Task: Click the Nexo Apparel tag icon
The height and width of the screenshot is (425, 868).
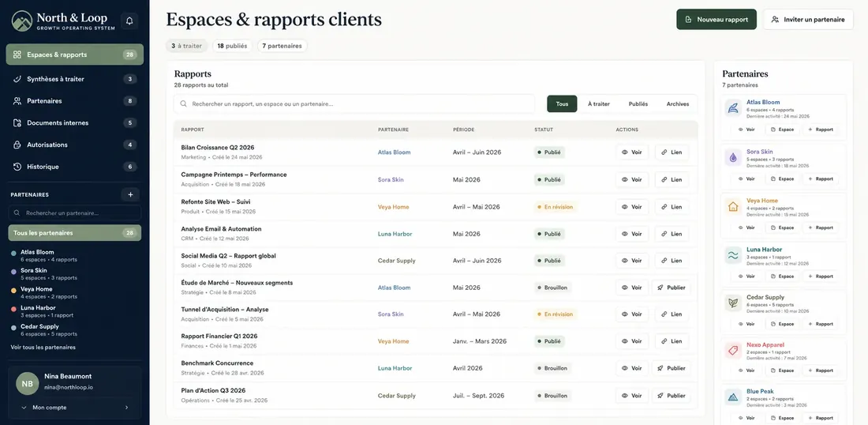Action: 734,351
